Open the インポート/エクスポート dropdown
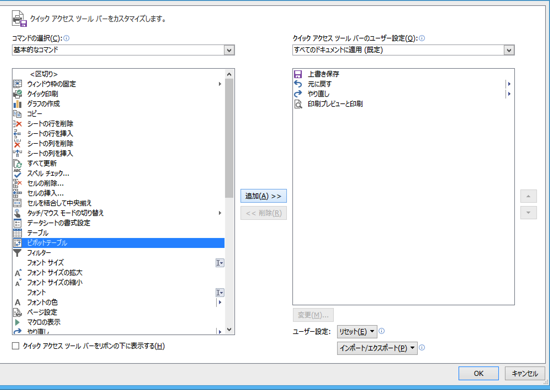Screen dimensions: 550x390 point(377,348)
